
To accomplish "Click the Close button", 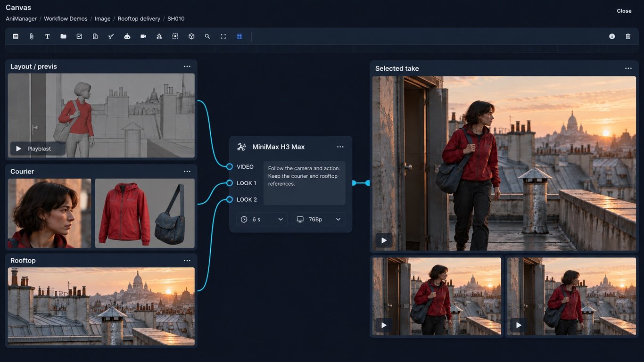I will point(624,11).
